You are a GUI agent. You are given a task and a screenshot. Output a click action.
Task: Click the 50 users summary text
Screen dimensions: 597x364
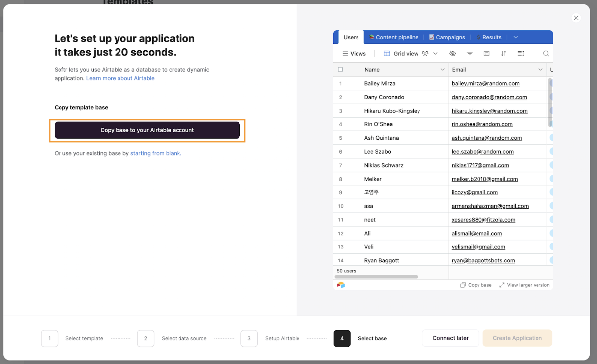346,271
